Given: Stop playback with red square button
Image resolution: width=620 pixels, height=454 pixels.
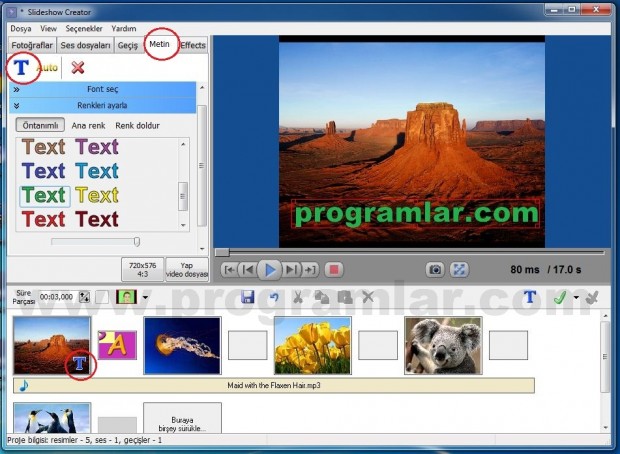Looking at the screenshot, I should tap(334, 270).
